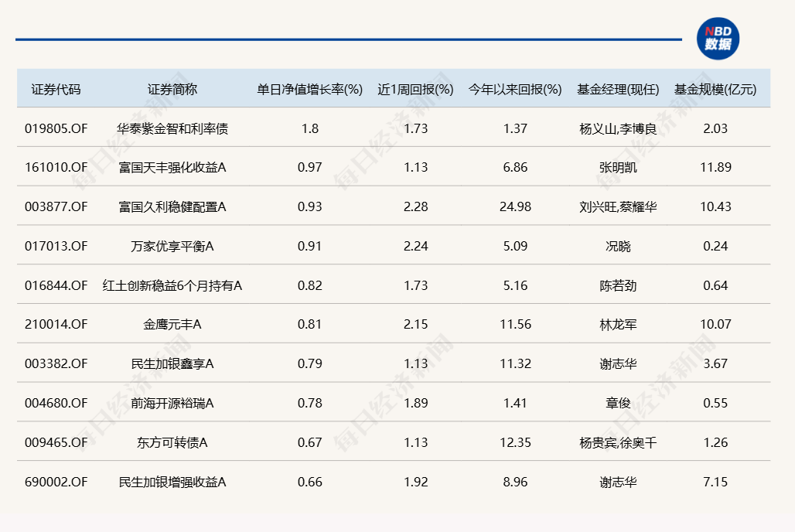Select code 210014.OF

(x=56, y=324)
